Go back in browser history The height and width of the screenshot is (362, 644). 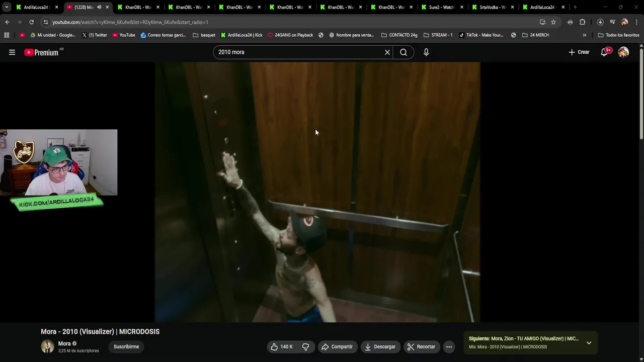[x=7, y=22]
